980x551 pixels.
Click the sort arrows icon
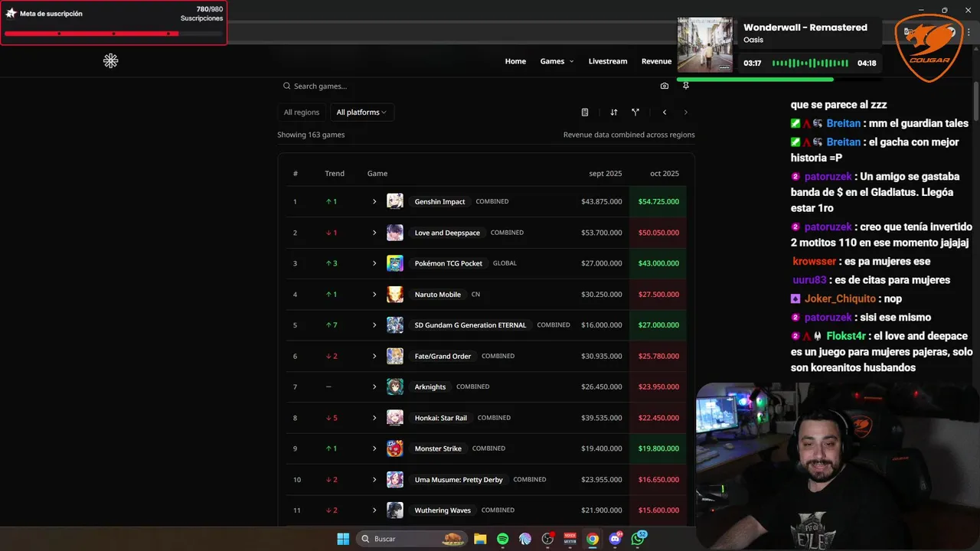pos(614,112)
